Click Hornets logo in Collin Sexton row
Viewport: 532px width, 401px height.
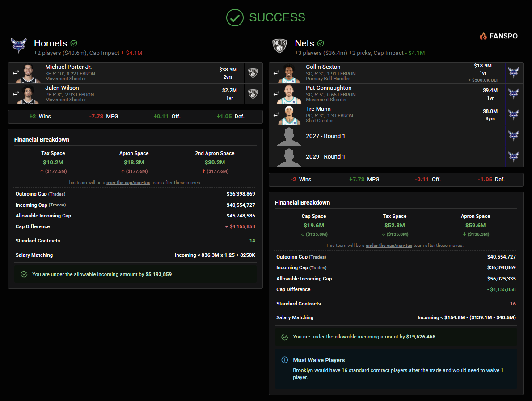click(514, 72)
